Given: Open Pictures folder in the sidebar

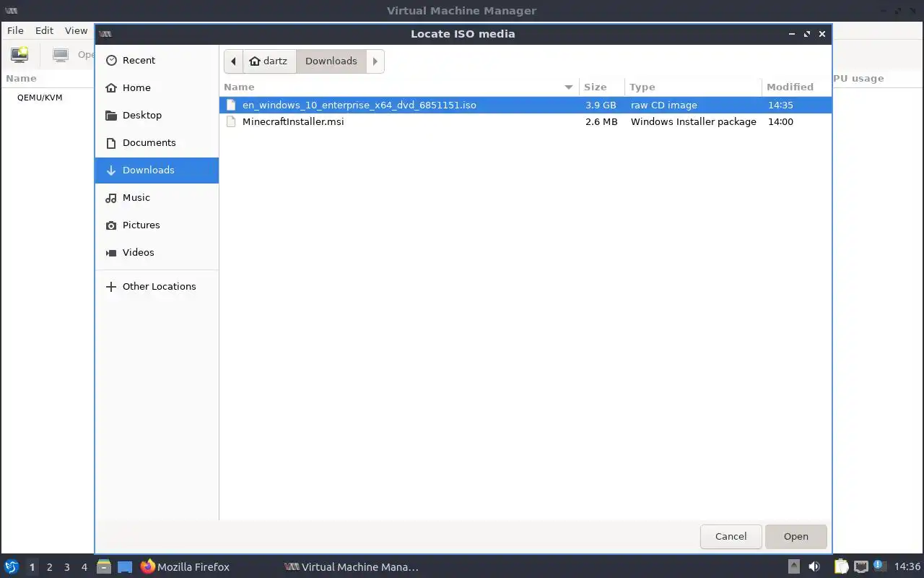Looking at the screenshot, I should pos(157,225).
